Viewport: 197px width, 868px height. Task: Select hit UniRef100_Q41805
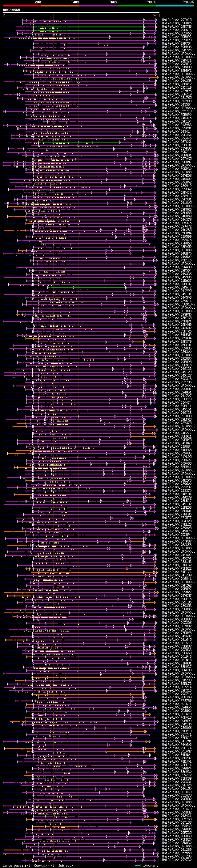pyautogui.click(x=177, y=203)
